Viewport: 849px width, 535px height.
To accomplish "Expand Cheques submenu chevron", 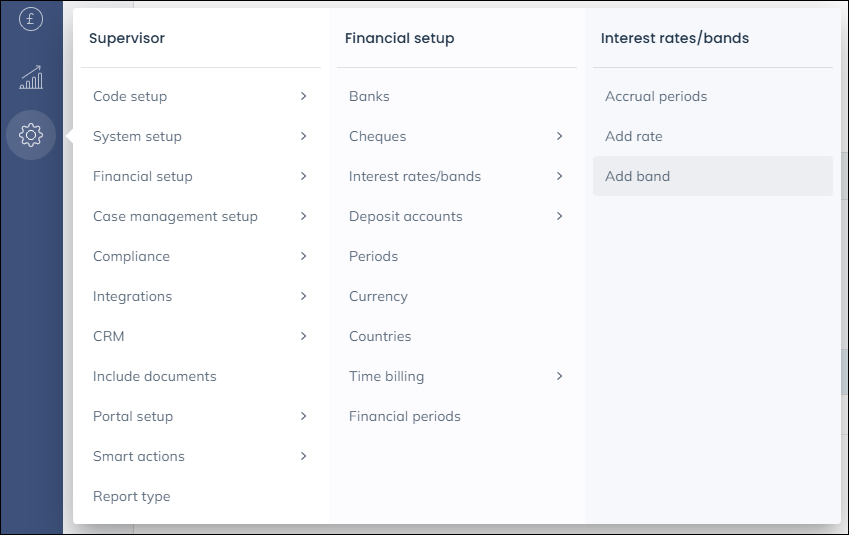I will coord(559,136).
